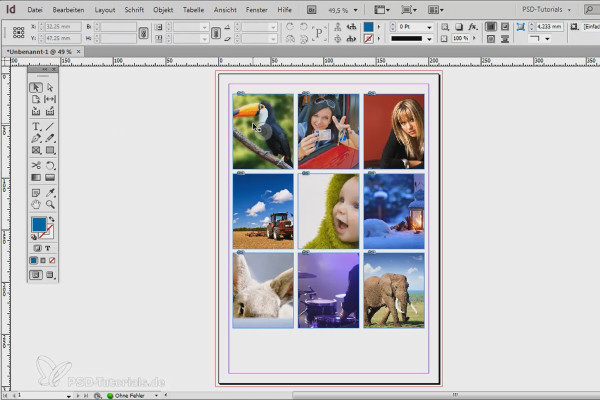Select the Gap tool

coord(50,99)
